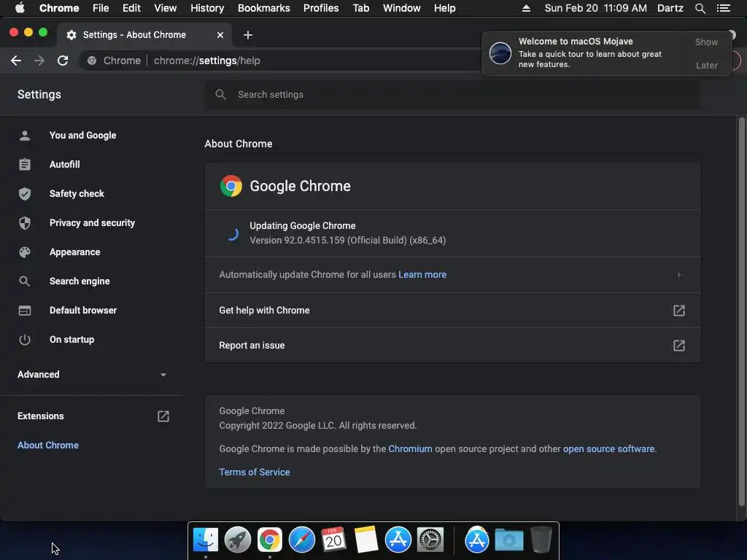Open a new tab with the plus icon
The width and height of the screenshot is (747, 560).
(x=248, y=35)
